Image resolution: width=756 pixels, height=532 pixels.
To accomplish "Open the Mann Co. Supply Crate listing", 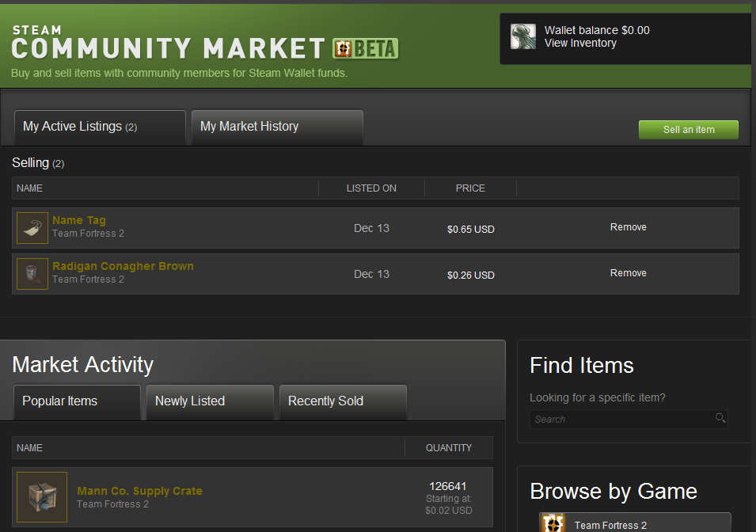I will pos(139,491).
